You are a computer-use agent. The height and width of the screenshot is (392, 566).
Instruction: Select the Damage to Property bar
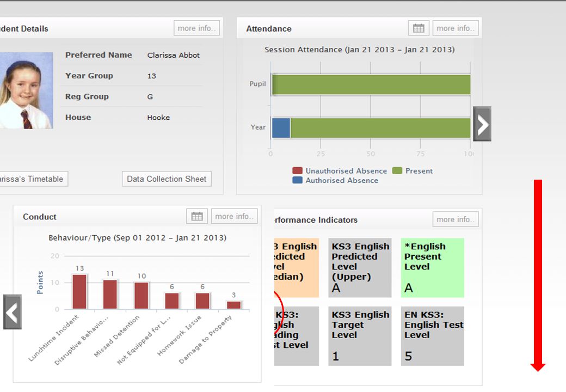[x=233, y=305]
